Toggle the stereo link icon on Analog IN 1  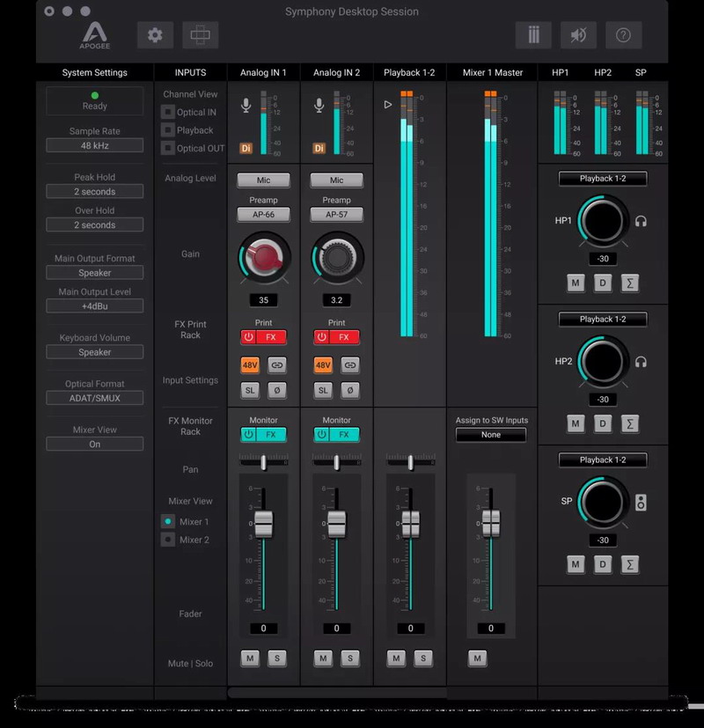tap(277, 365)
